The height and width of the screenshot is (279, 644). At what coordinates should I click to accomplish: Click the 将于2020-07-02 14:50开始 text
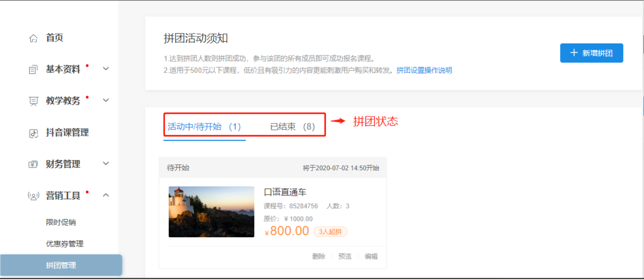(x=341, y=168)
